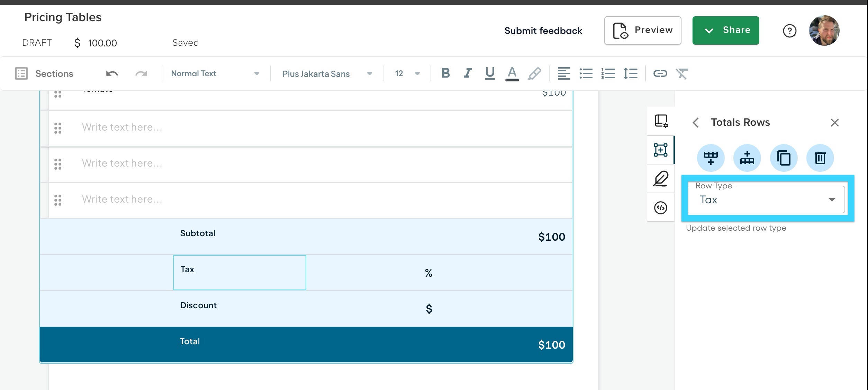Select the Tax label cell

tap(239, 273)
